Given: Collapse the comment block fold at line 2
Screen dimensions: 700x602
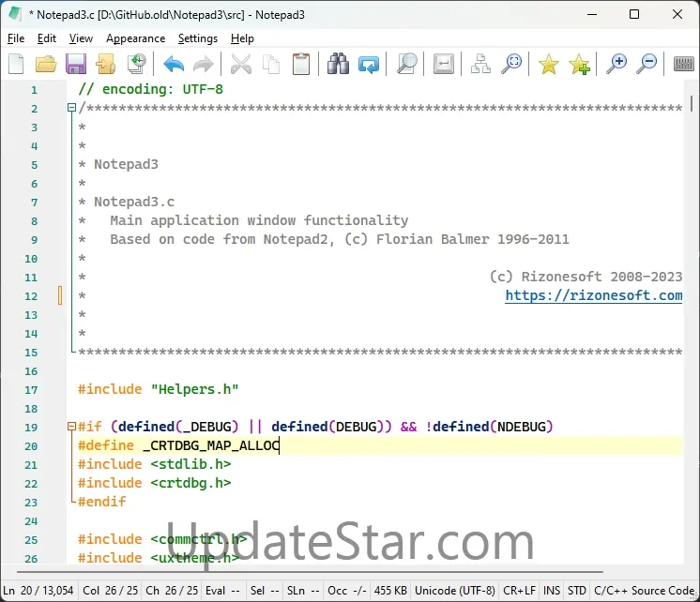Looking at the screenshot, I should click(x=71, y=108).
